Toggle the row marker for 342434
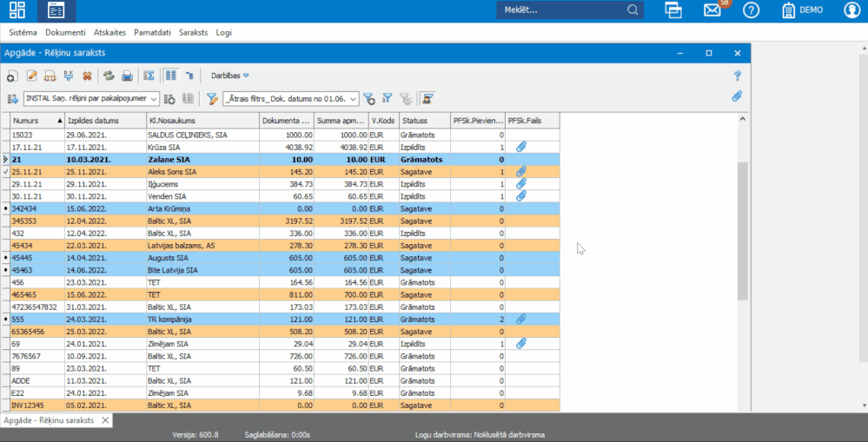Viewport: 868px width, 442px height. tap(5, 209)
